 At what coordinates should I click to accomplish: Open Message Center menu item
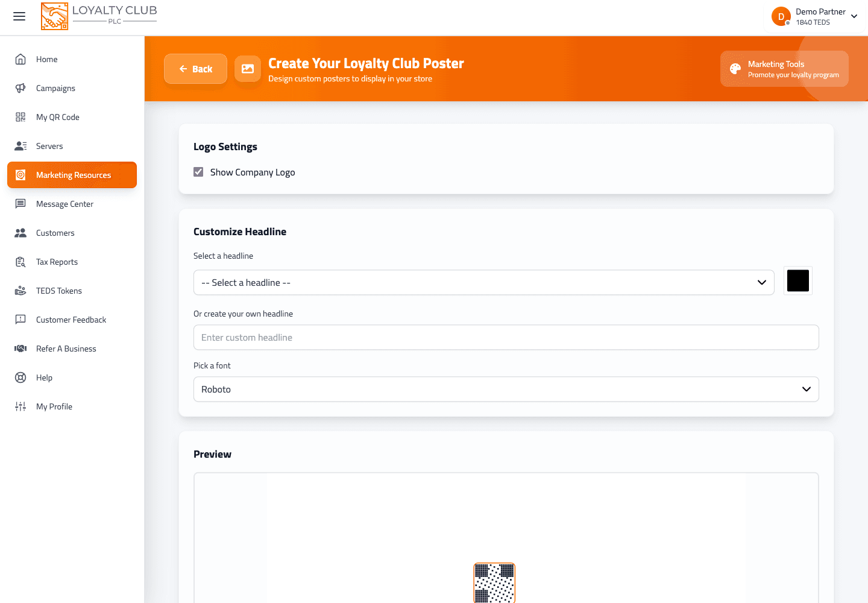pyautogui.click(x=72, y=204)
